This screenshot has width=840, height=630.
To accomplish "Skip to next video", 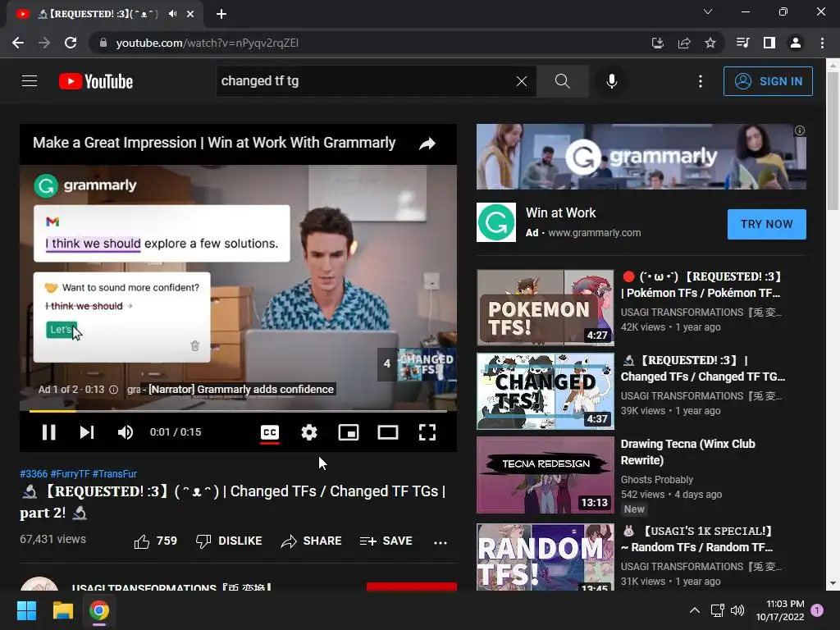I will pos(87,432).
